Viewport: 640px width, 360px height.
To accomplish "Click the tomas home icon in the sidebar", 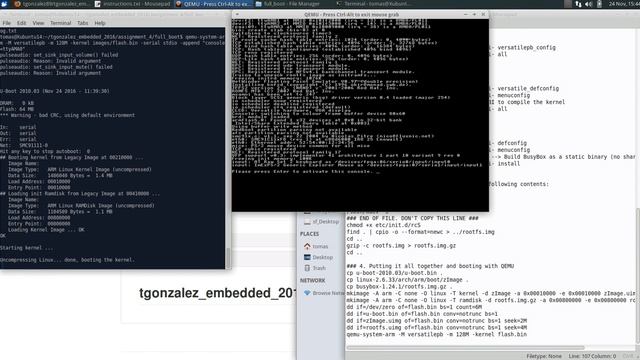I will [x=307, y=246].
